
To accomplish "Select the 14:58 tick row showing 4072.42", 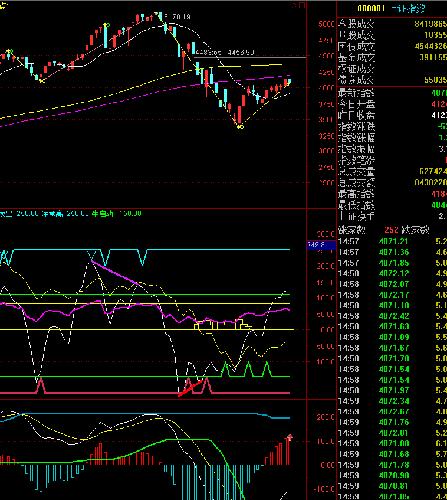I will tap(392, 316).
